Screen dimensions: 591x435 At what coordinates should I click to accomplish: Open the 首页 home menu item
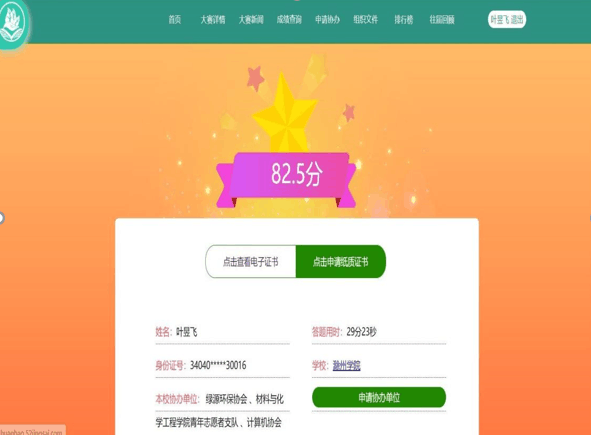coord(175,20)
